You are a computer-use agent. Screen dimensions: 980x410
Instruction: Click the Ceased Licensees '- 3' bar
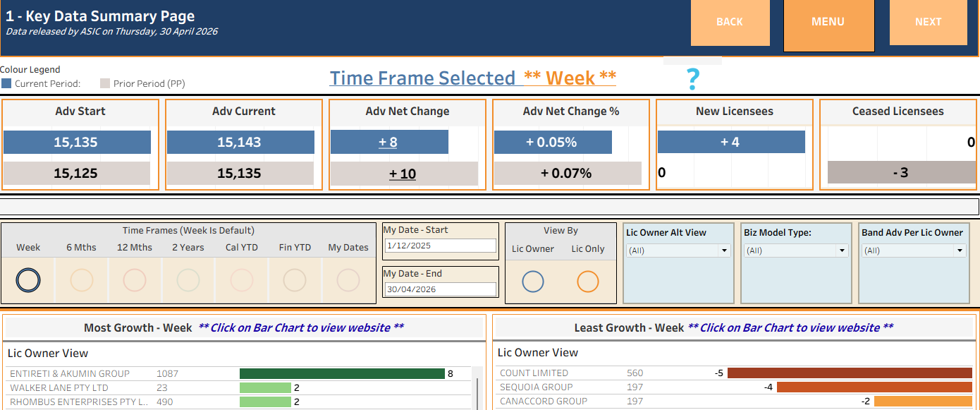(x=901, y=172)
